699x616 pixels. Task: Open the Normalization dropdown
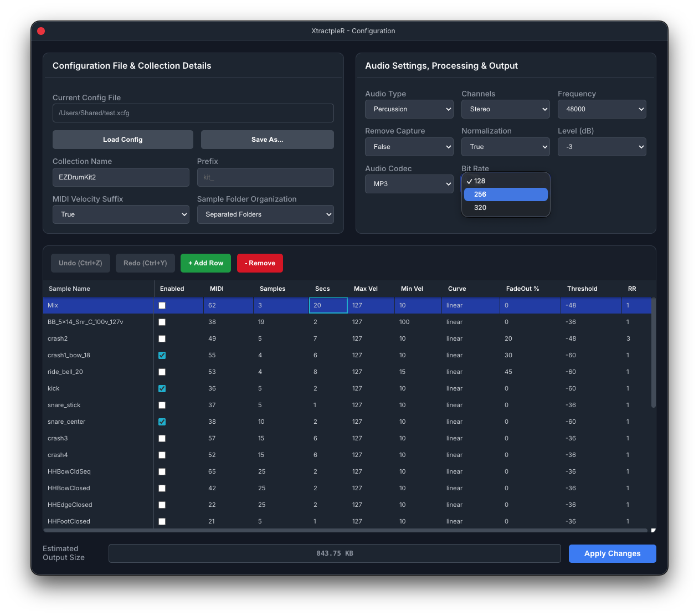pos(505,147)
